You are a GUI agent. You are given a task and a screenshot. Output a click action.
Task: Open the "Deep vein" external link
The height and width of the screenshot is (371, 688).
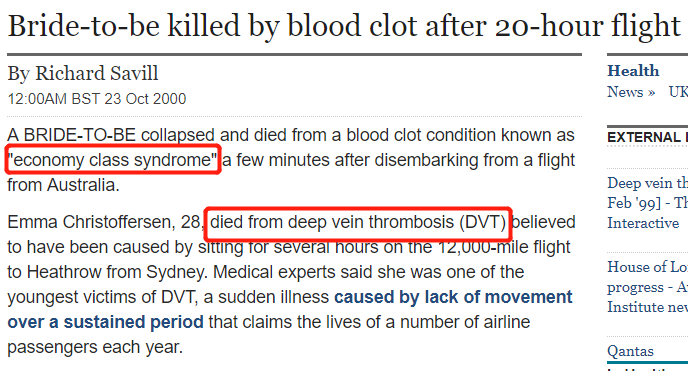click(x=648, y=183)
